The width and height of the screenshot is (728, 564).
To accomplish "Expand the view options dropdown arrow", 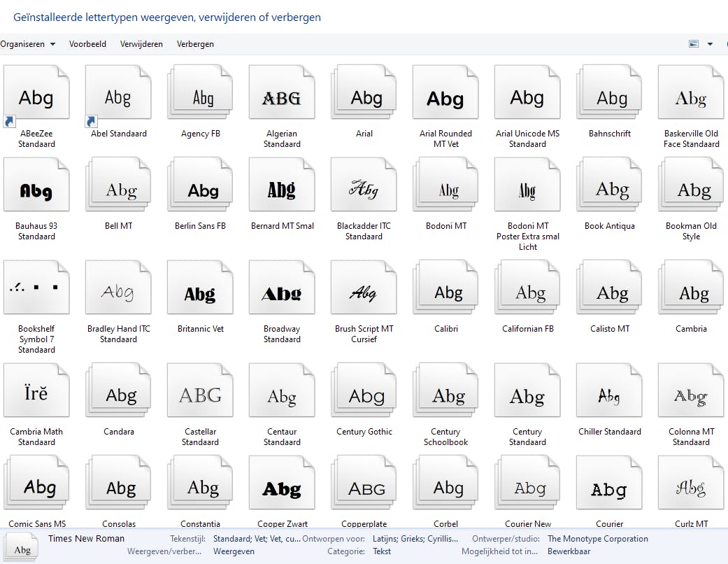I will point(710,44).
